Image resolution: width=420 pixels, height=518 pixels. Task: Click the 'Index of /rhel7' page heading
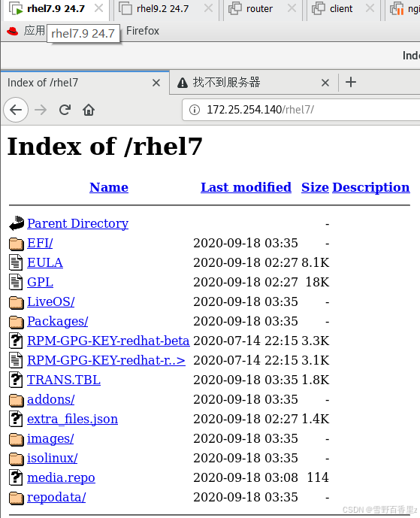(x=104, y=147)
